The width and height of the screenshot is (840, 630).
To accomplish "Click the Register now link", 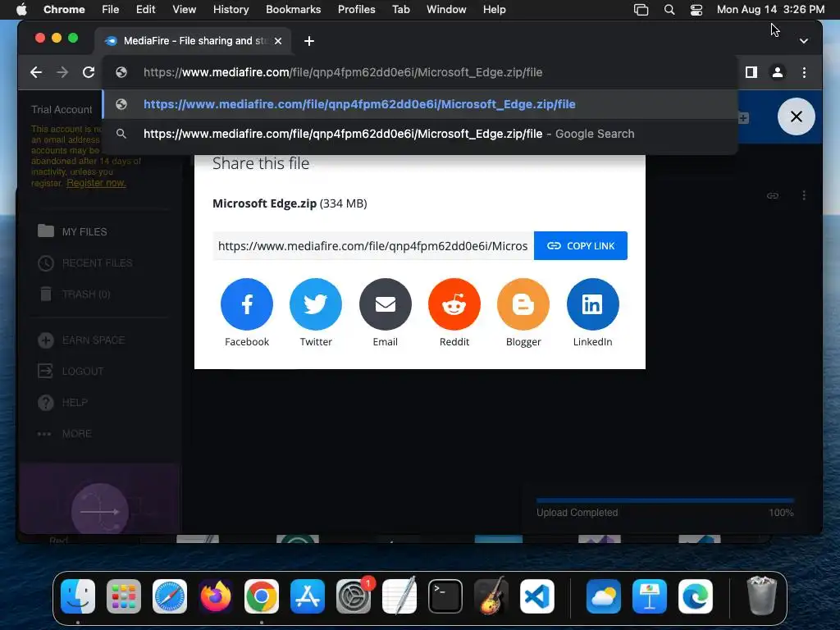I will coord(96,183).
